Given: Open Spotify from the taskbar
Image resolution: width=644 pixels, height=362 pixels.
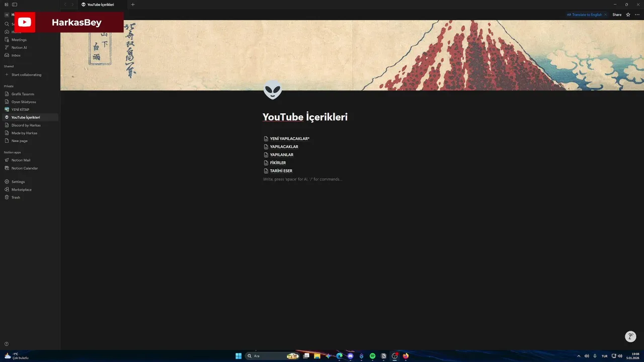Looking at the screenshot, I should click(x=372, y=356).
